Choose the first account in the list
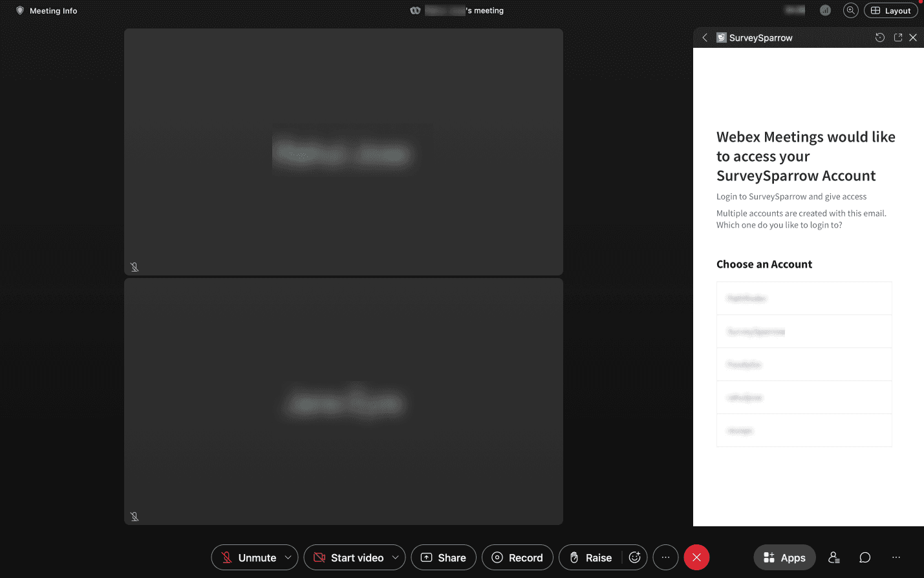 (x=804, y=298)
